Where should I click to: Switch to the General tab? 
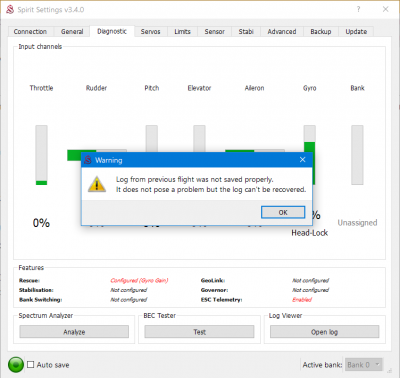click(x=72, y=32)
